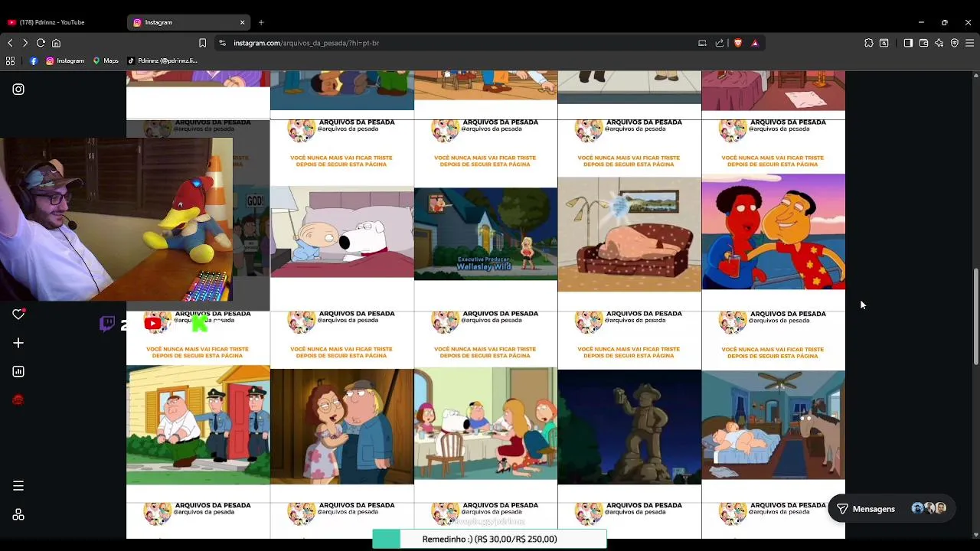Open the Leo AI sparkle icon
This screenshot has width=980, height=551.
(939, 43)
